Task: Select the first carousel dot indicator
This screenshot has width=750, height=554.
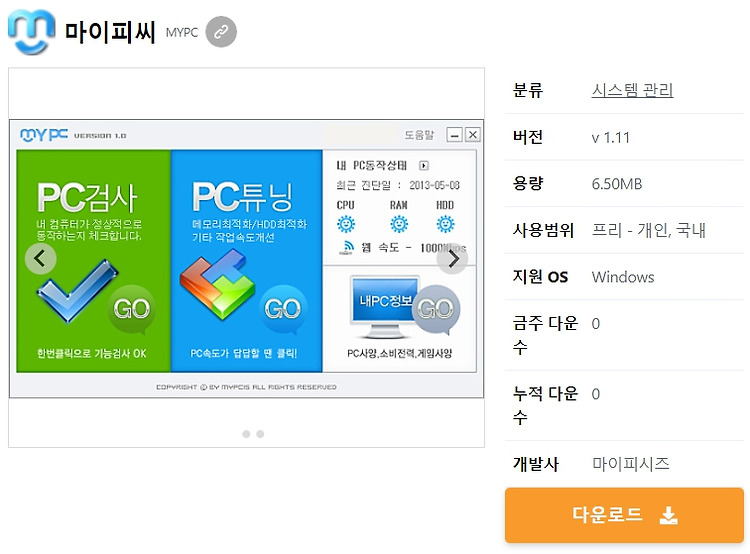Action: (x=246, y=434)
